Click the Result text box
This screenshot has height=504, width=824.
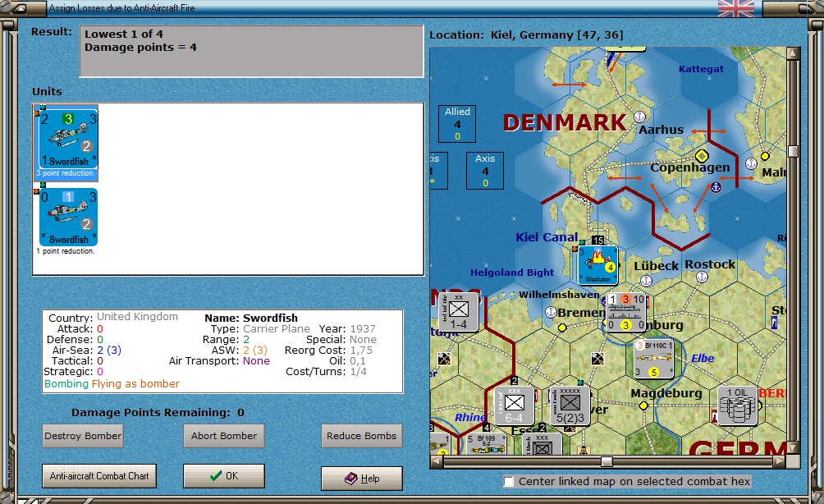[252, 52]
